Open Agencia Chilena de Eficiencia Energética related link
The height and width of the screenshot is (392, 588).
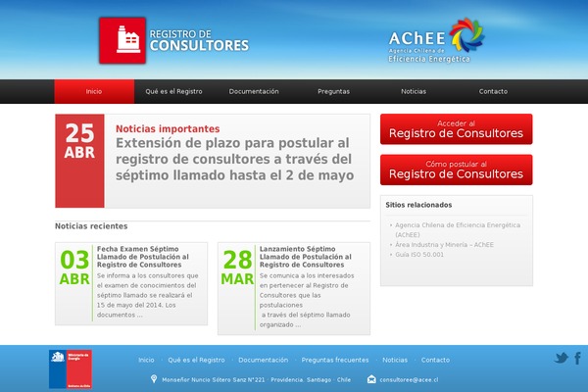click(458, 230)
